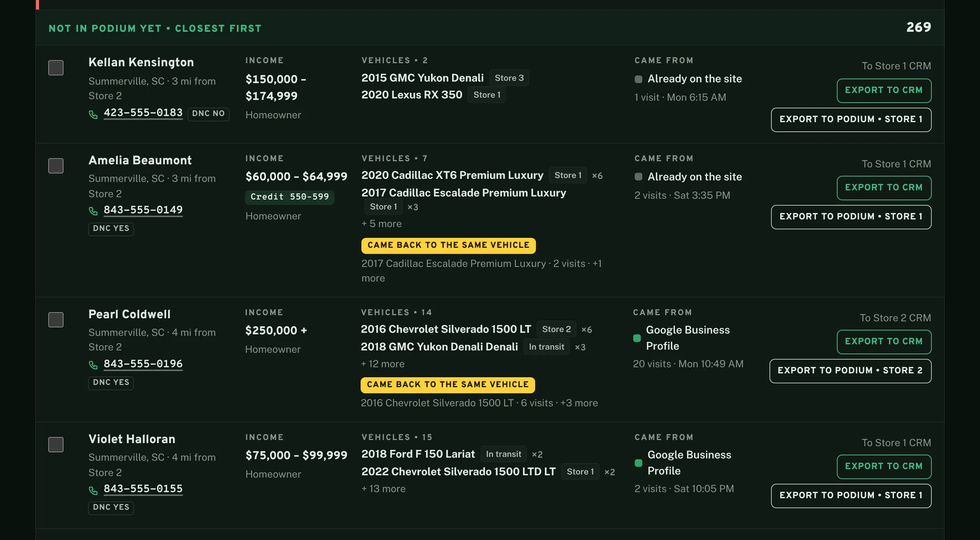Dial 843-555-0196 link
Viewport: 980px width, 540px height.
coord(143,364)
